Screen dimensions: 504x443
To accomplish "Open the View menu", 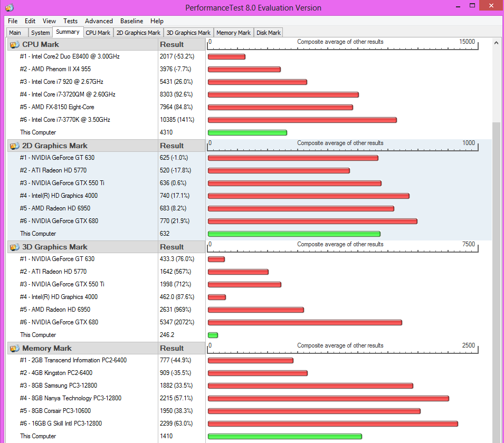I will point(49,21).
